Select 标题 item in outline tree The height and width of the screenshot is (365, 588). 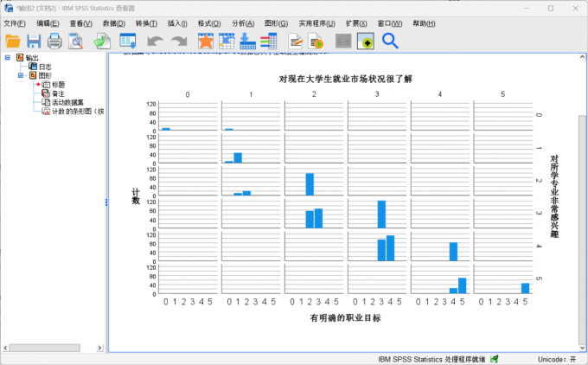tap(58, 84)
